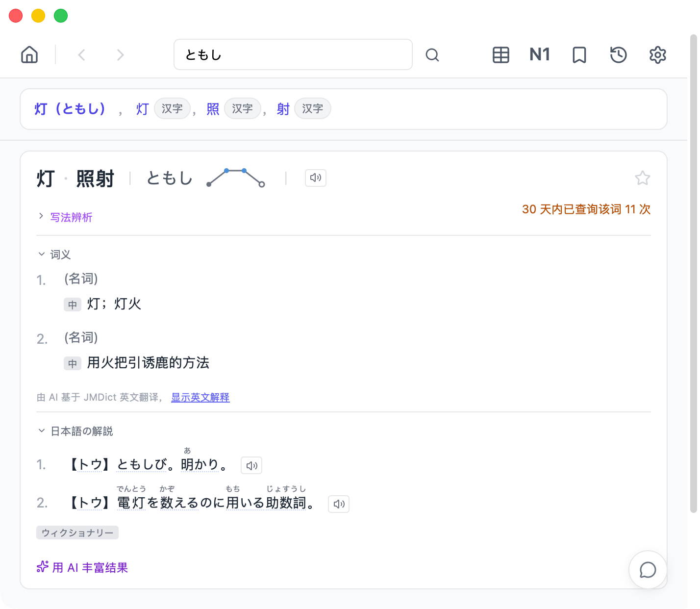Star the word 灯・照射 as favorite

coord(642,178)
